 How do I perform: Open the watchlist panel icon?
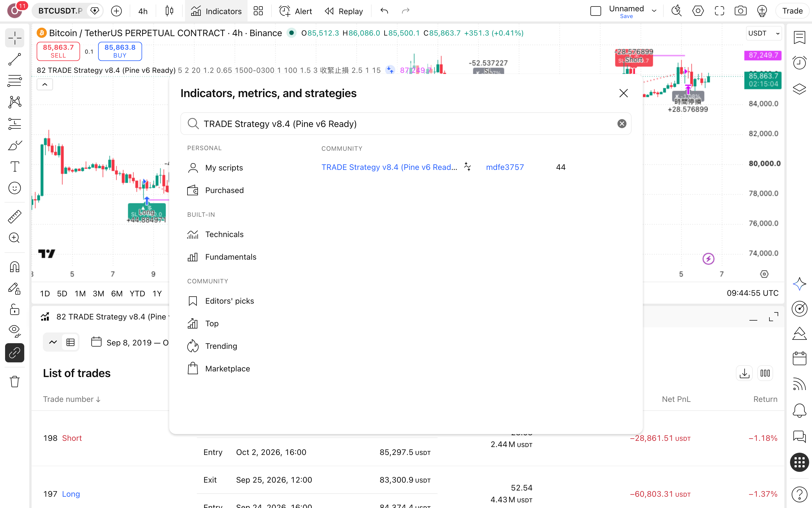pos(799,37)
